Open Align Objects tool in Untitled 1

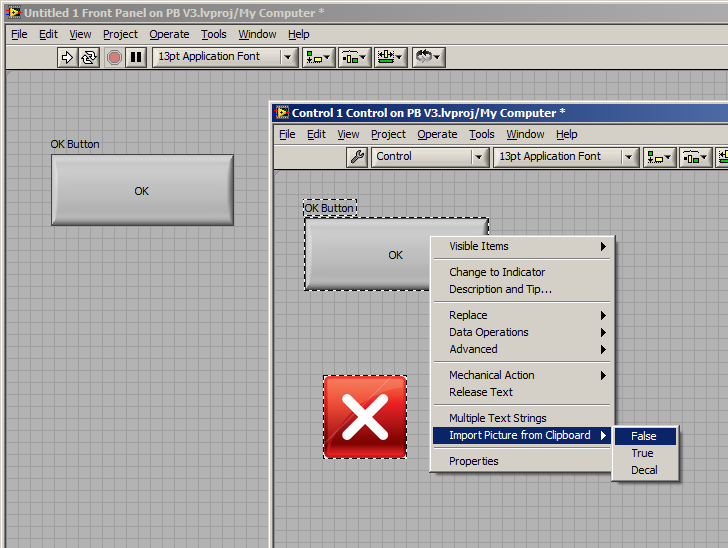(318, 58)
